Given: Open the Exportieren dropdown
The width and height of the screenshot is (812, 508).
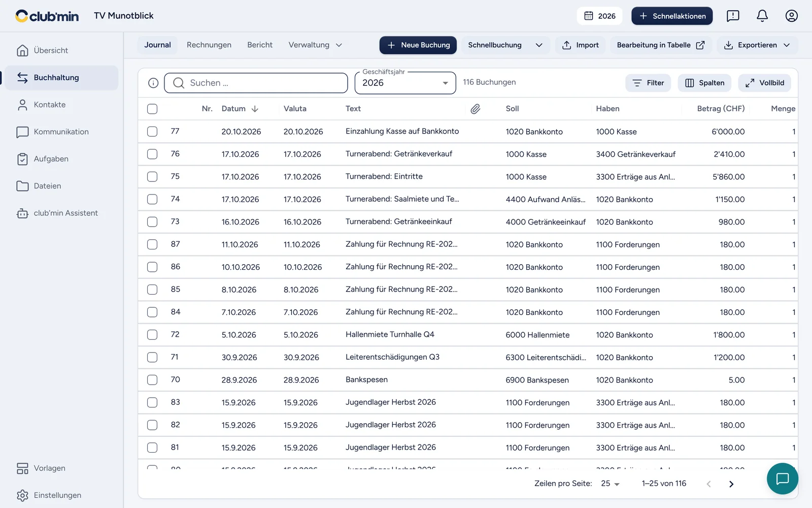Looking at the screenshot, I should (757, 45).
